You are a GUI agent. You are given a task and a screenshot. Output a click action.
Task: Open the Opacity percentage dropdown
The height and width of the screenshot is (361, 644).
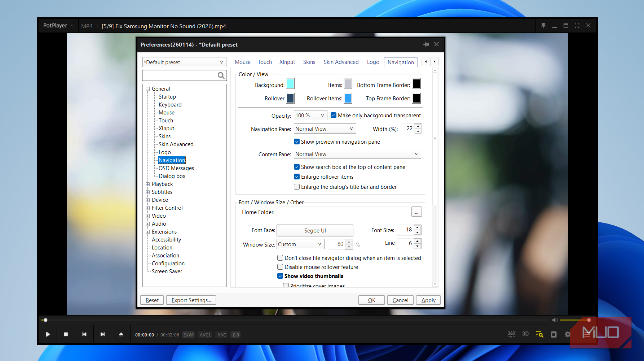(x=310, y=116)
